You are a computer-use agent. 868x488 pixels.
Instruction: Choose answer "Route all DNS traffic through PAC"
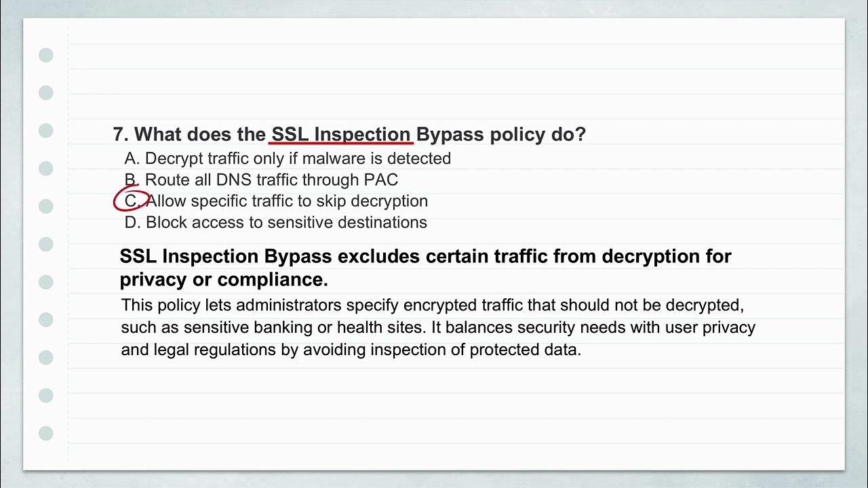271,180
